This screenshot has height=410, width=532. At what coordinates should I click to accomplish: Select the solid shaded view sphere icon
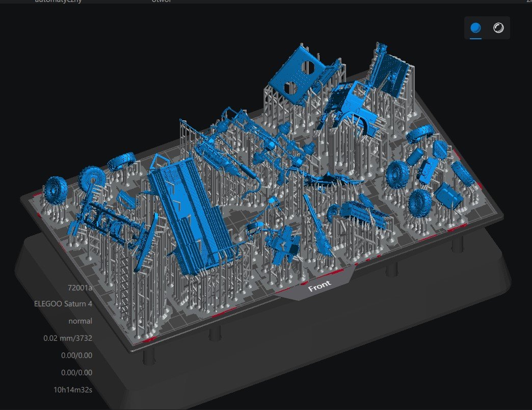(475, 28)
